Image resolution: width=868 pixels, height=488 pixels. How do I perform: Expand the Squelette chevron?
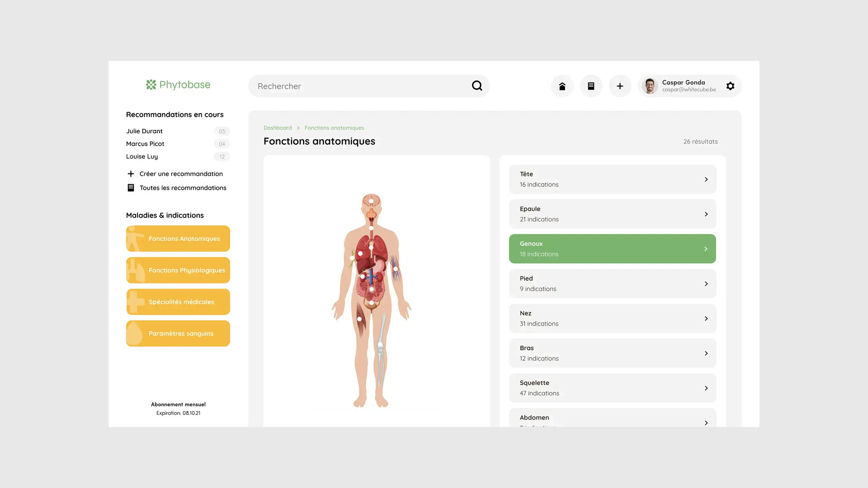click(x=706, y=388)
